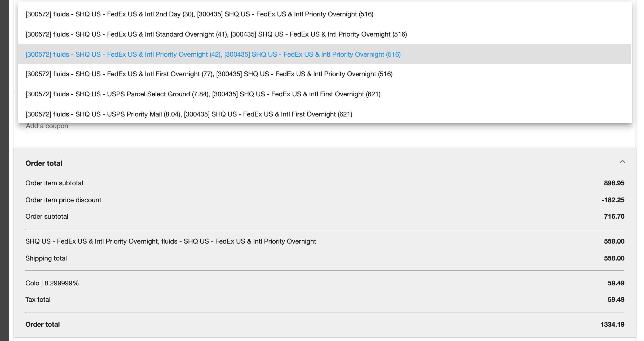Select FedEx First Overnight (77) option

(209, 74)
